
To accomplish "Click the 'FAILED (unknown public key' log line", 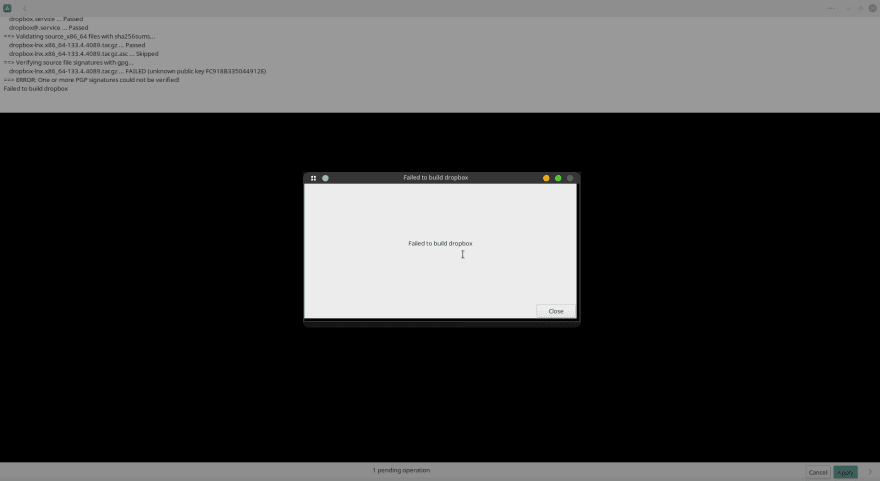I will pos(138,71).
